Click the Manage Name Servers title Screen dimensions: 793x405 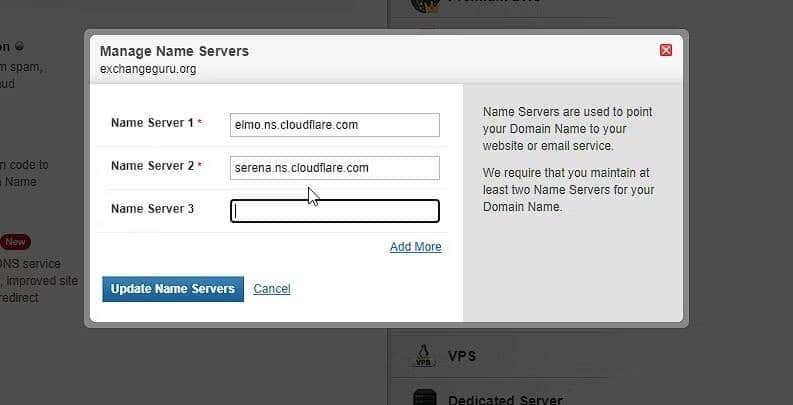[174, 51]
